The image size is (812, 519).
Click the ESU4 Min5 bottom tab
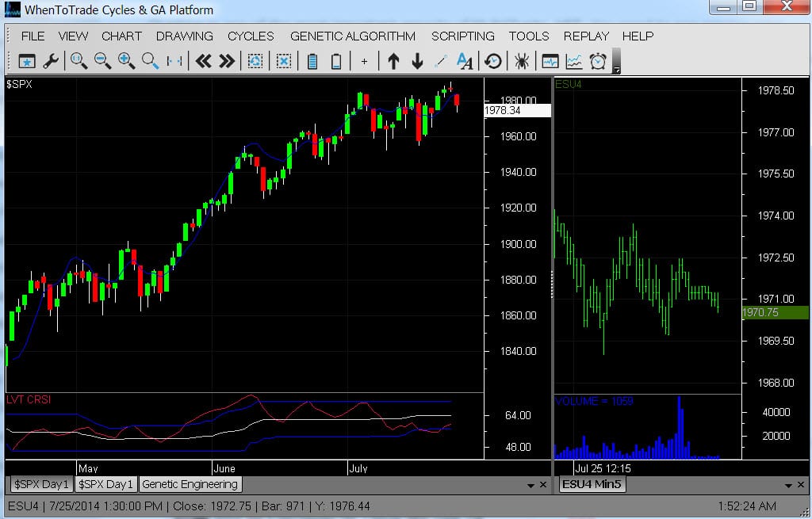coord(592,484)
